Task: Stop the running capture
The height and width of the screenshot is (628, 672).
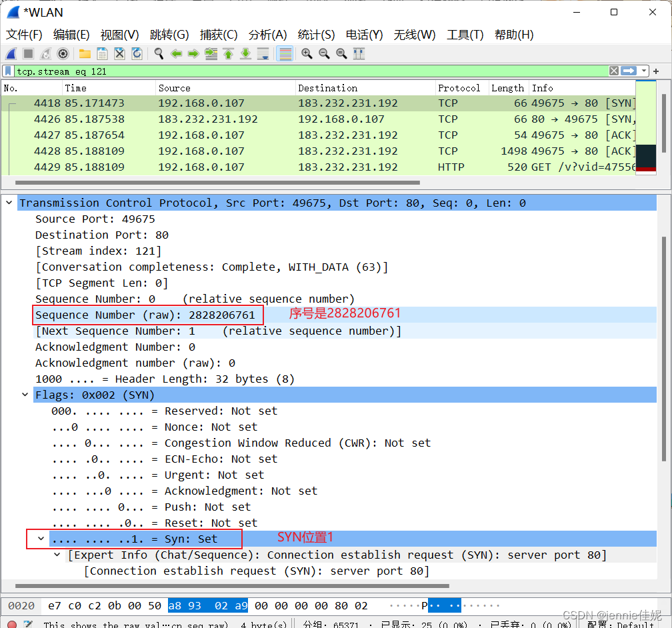Action: click(28, 53)
